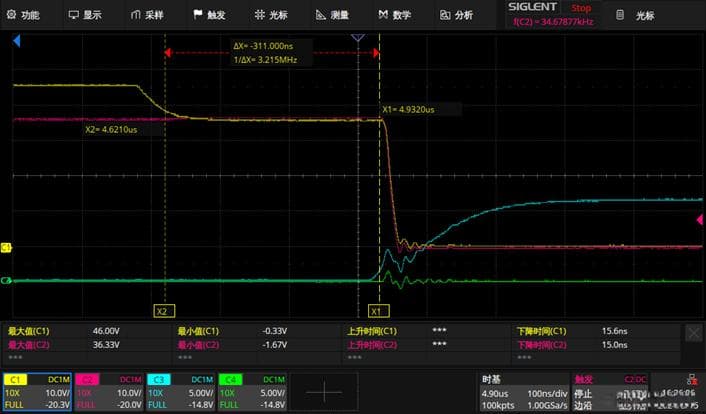Click the network status icon at bottom right
The image size is (706, 414).
pyautogui.click(x=692, y=380)
